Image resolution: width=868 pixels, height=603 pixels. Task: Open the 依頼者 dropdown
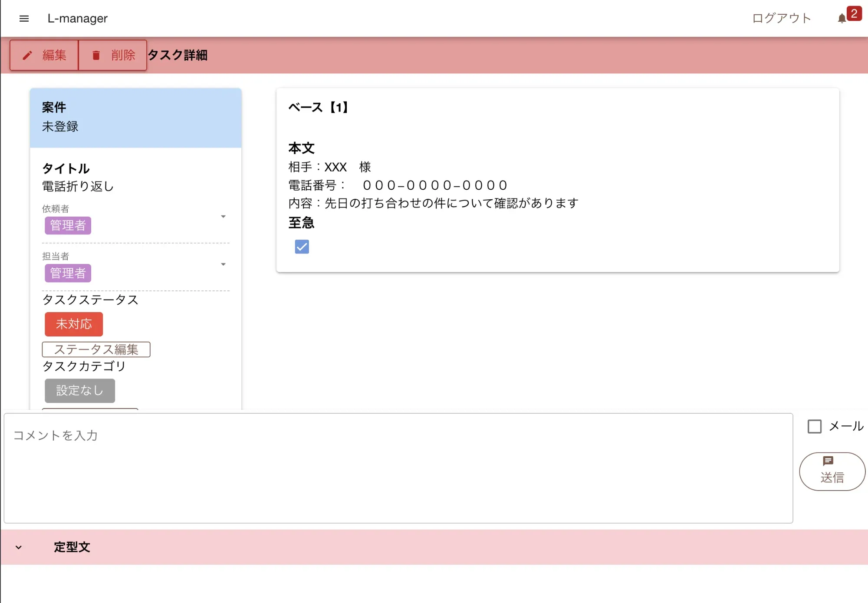tap(223, 216)
